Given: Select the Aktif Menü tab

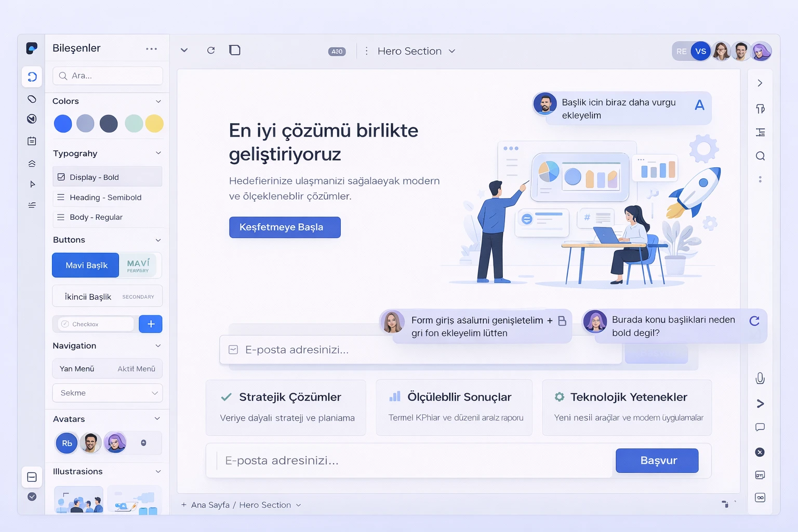Looking at the screenshot, I should click(136, 369).
